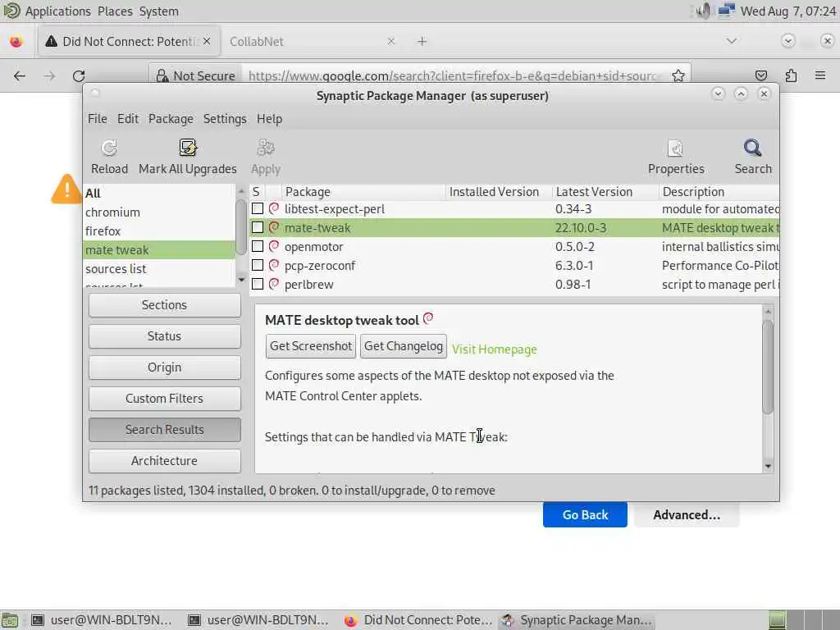The width and height of the screenshot is (840, 630).
Task: Click the network icon in system tray
Action: point(726,11)
